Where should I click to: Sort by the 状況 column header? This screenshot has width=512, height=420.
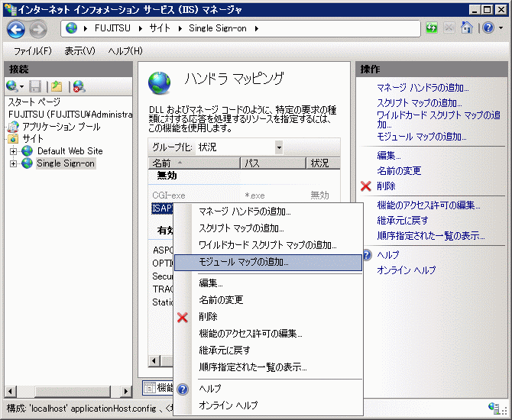click(323, 163)
